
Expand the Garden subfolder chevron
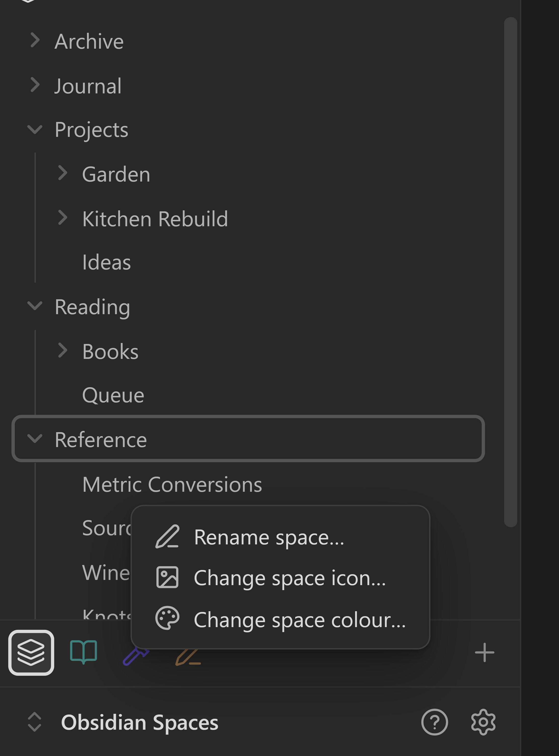62,173
